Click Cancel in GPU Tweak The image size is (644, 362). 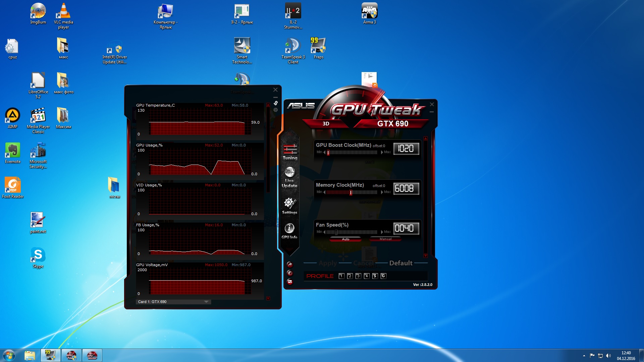click(x=363, y=263)
